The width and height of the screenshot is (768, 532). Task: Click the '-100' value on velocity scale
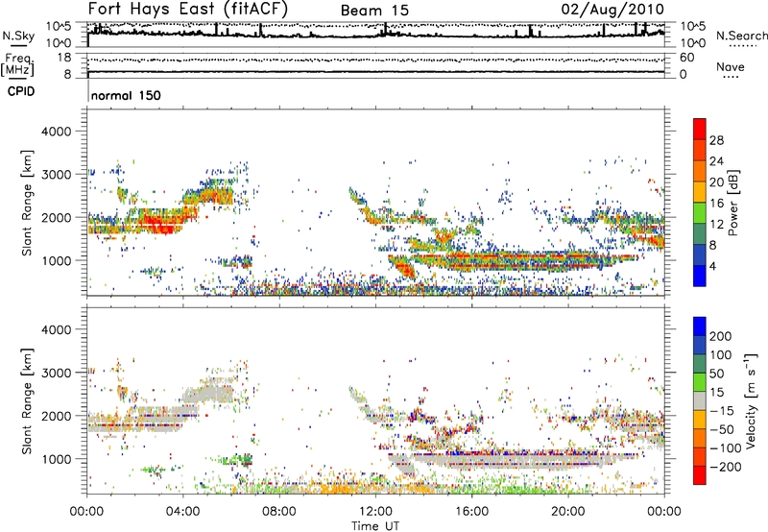click(726, 448)
